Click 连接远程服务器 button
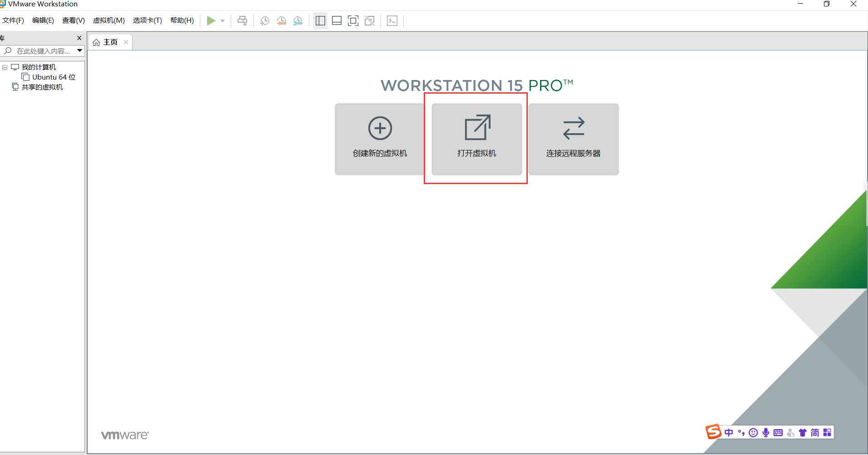The height and width of the screenshot is (455, 868). [x=573, y=139]
